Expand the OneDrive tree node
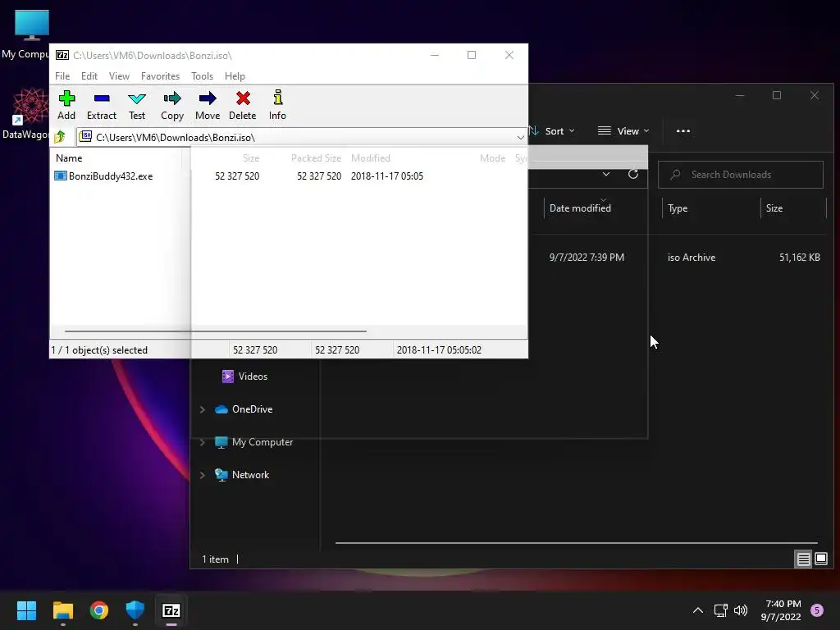Screen dimensions: 840x630 (x=203, y=410)
